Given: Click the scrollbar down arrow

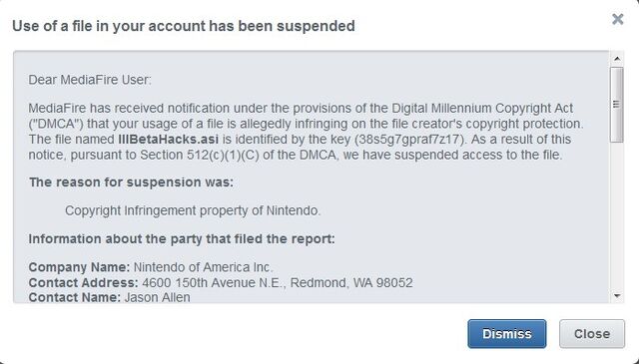Looking at the screenshot, I should 617,296.
